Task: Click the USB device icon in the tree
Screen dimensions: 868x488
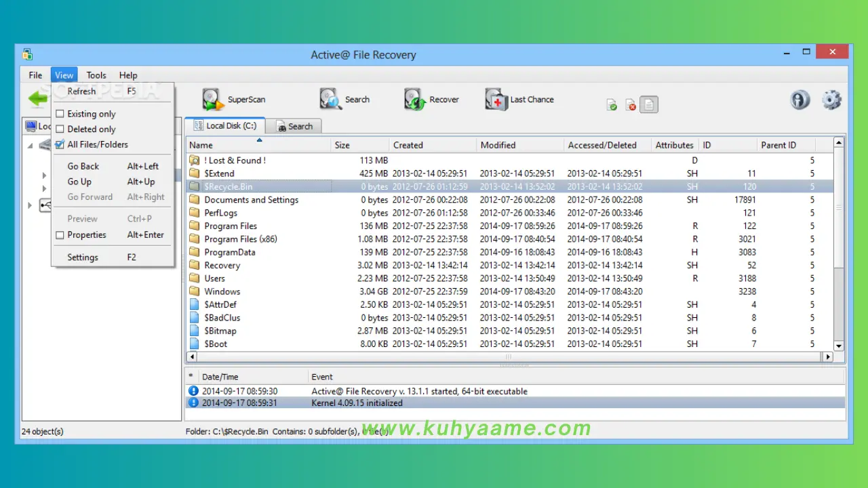Action: point(45,205)
